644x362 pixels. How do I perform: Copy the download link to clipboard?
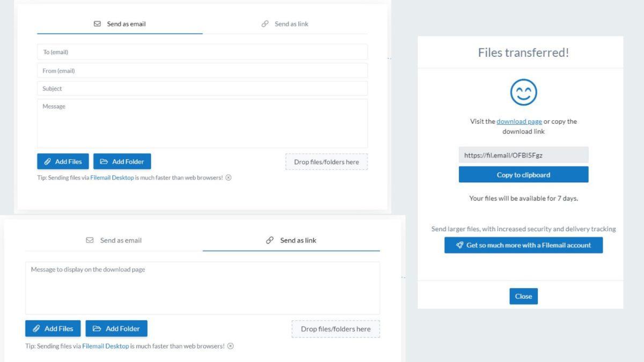(523, 175)
